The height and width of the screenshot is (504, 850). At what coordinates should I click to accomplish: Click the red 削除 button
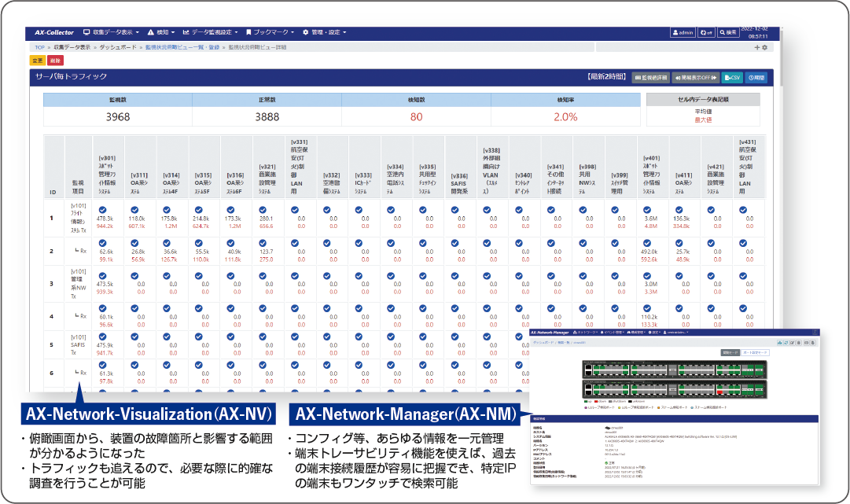tap(55, 61)
